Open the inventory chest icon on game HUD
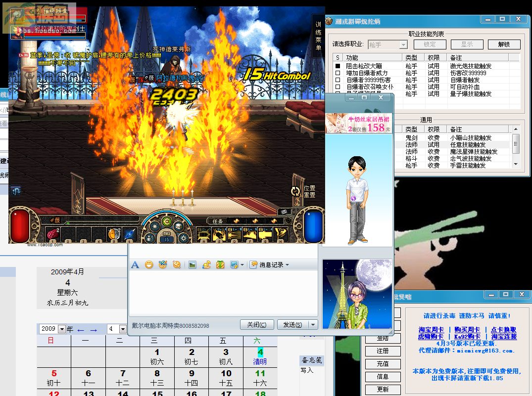This screenshot has height=396, width=532. (179, 226)
